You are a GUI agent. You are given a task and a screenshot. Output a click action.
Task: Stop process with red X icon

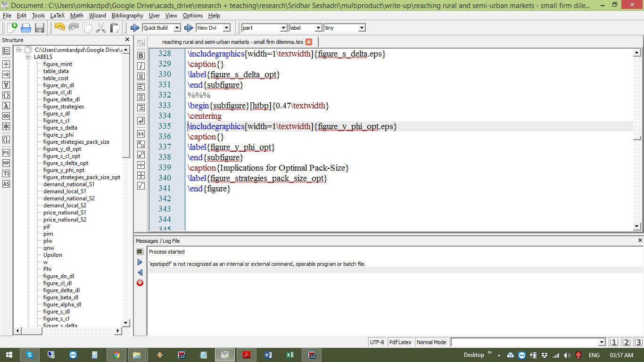[140, 283]
